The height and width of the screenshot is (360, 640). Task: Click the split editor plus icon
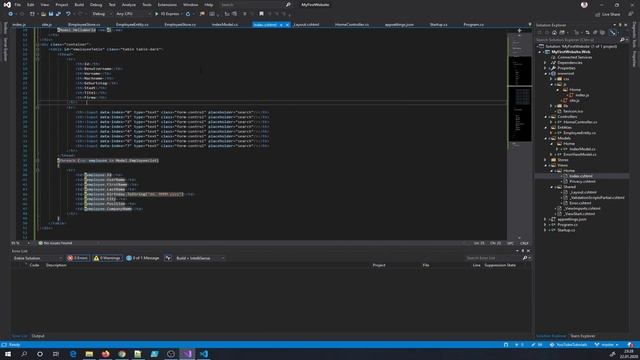pos(519,31)
